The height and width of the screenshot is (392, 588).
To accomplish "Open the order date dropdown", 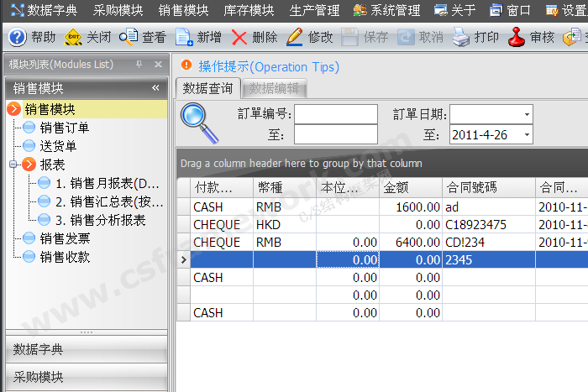I will pos(527,115).
